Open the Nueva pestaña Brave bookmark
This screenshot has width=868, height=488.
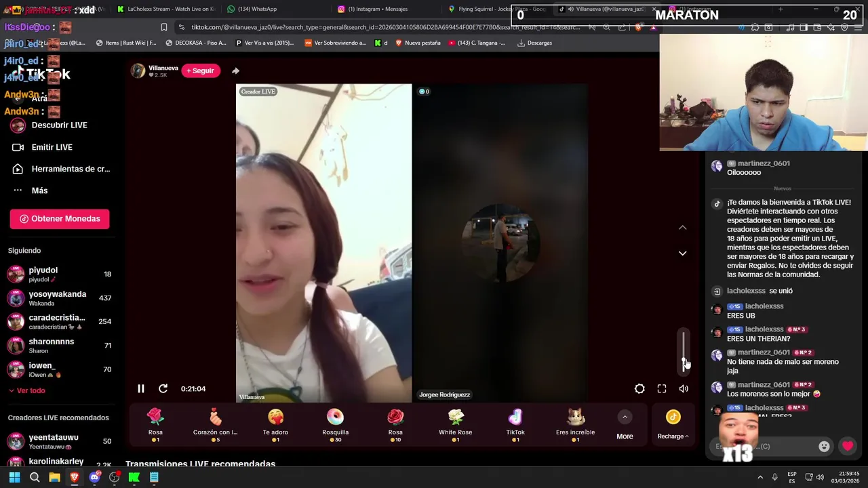pyautogui.click(x=418, y=43)
